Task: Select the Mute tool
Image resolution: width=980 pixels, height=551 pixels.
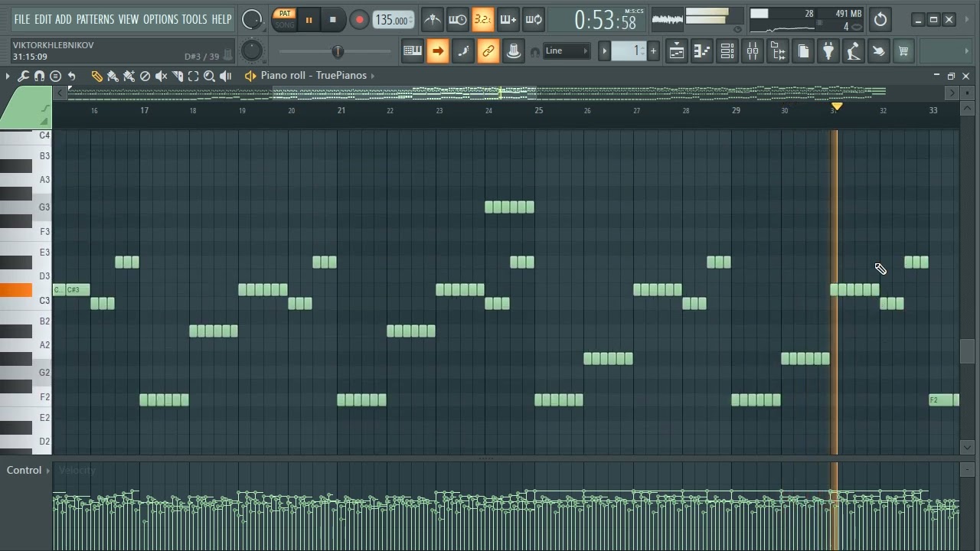Action: tap(162, 76)
